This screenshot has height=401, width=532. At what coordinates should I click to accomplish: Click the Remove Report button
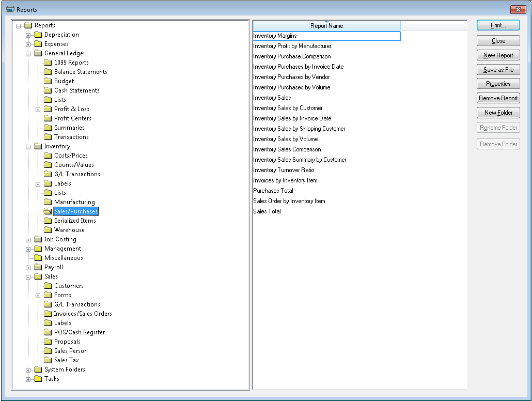pos(498,98)
